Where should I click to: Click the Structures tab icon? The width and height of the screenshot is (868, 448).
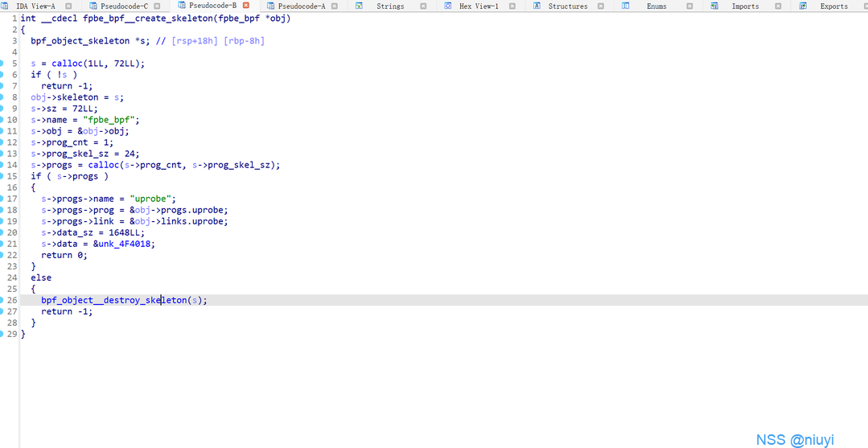tap(537, 6)
